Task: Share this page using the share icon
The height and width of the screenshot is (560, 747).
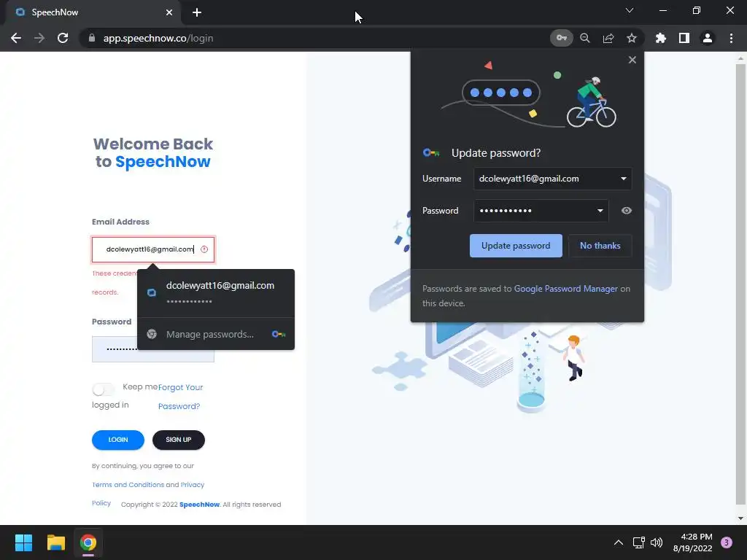Action: point(608,38)
